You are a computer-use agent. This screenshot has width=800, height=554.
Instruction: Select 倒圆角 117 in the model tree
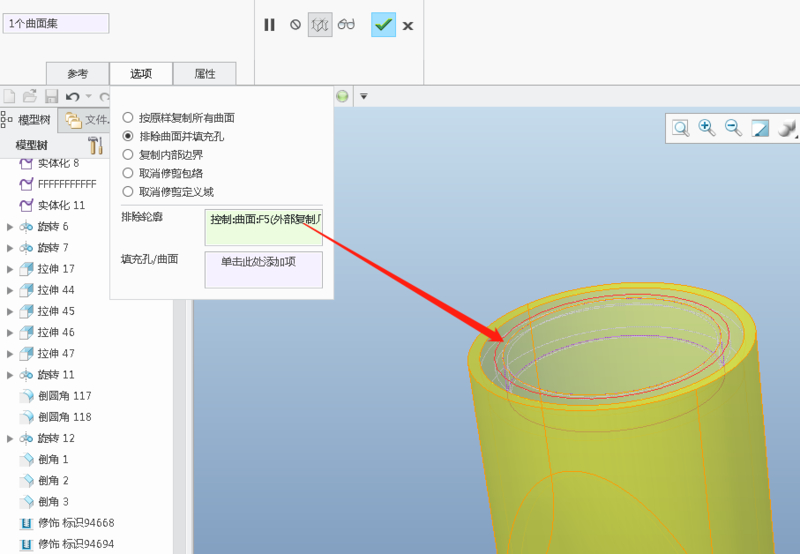(64, 396)
